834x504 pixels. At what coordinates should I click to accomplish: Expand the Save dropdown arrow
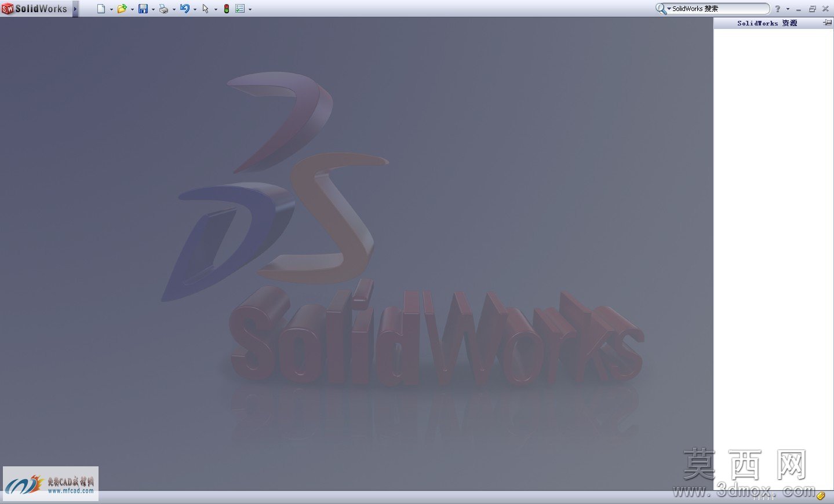[x=153, y=9]
